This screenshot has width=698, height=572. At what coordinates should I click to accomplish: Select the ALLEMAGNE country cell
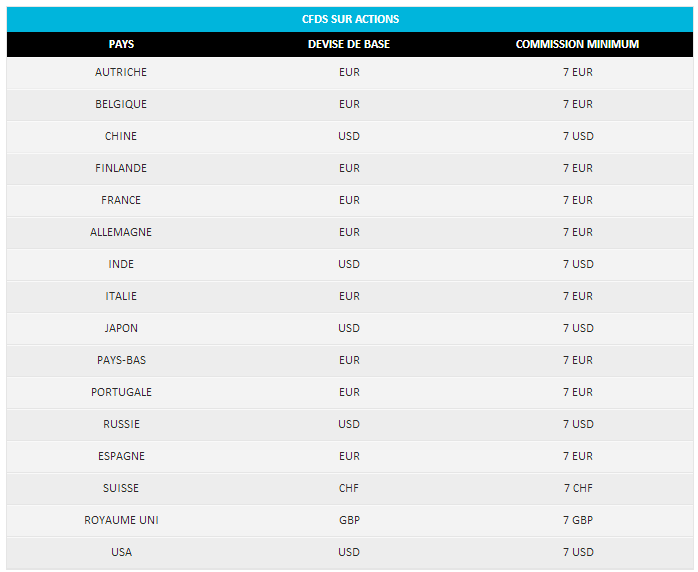pos(121,232)
